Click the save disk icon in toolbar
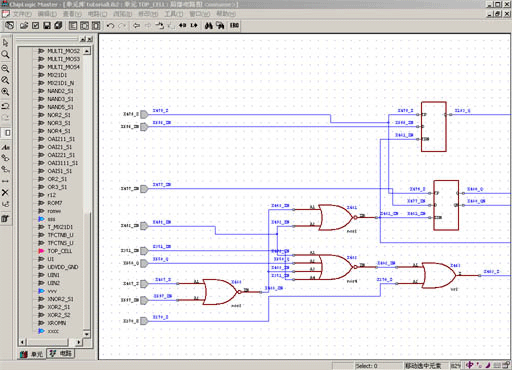Viewport: 512px width, 370px height. pos(47,25)
